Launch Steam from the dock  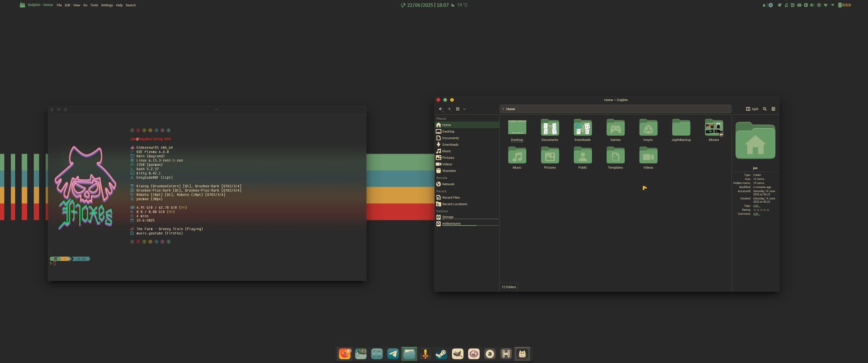pyautogui.click(x=441, y=354)
